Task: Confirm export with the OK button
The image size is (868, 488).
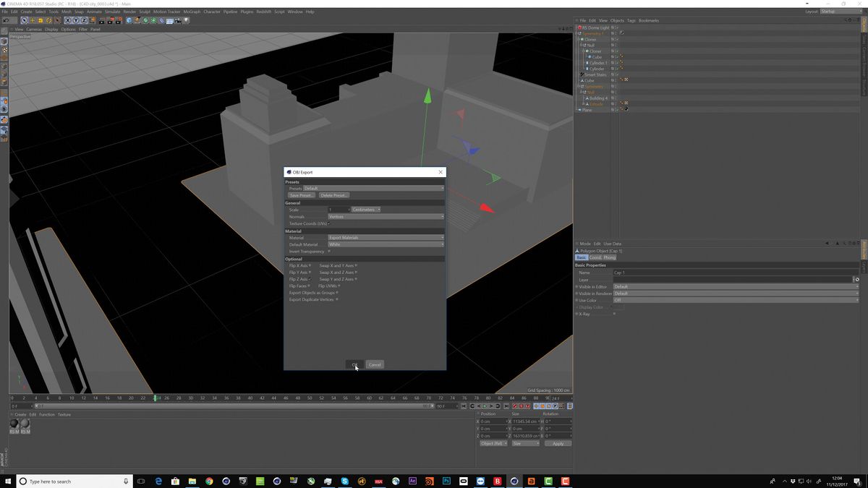Action: 354,364
